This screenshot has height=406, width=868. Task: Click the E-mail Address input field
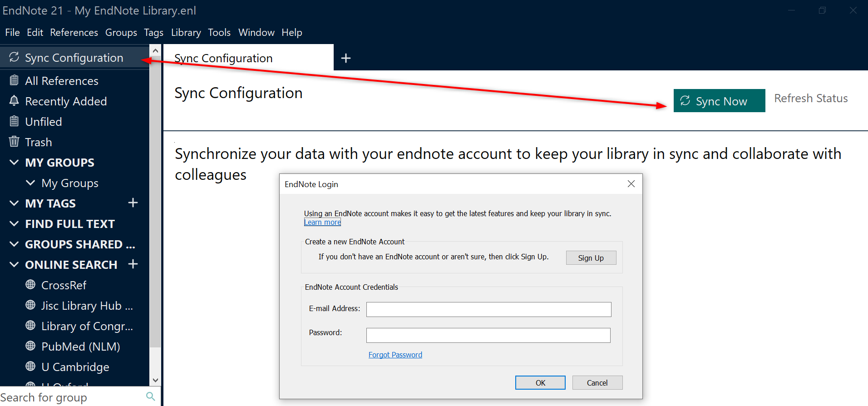[488, 309]
